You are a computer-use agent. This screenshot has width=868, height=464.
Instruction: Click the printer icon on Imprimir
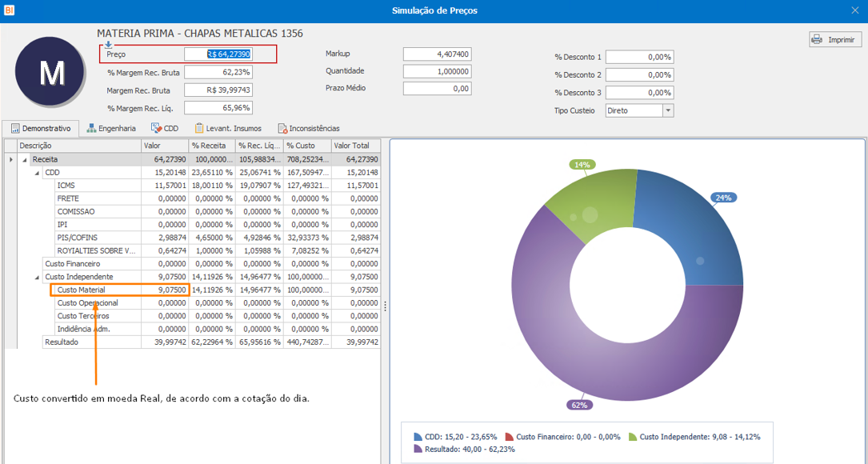point(817,40)
